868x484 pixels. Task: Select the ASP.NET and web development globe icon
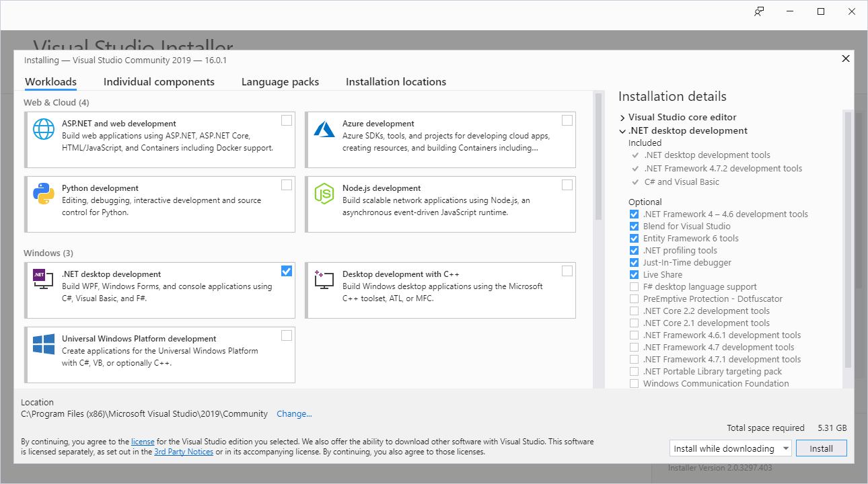tap(43, 129)
